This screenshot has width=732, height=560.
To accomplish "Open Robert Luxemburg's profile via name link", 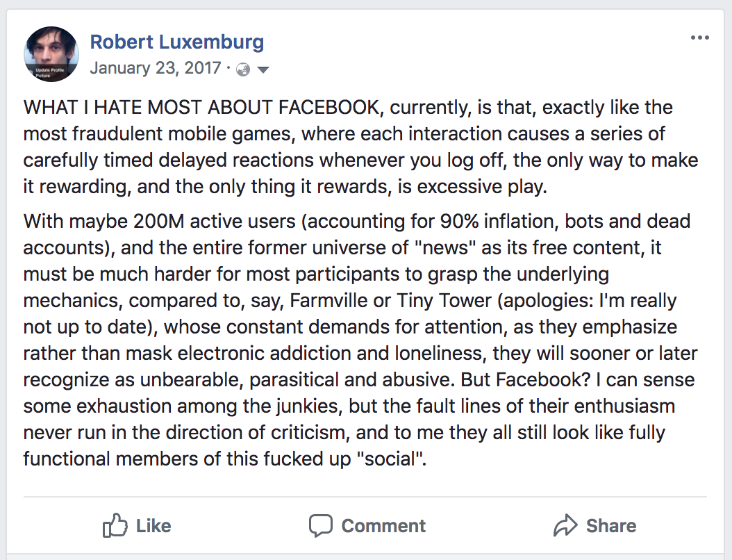I will click(176, 42).
